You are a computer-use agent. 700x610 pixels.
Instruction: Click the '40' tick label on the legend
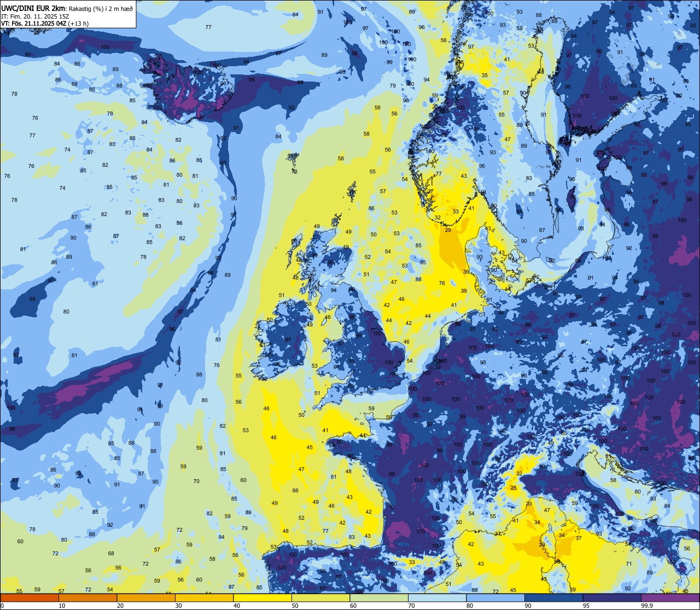pyautogui.click(x=237, y=606)
